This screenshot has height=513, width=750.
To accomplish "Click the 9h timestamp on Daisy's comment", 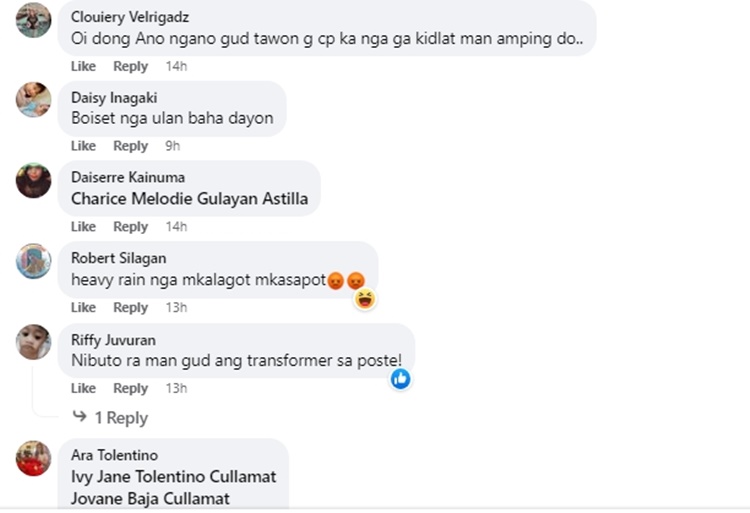I will pos(172,146).
